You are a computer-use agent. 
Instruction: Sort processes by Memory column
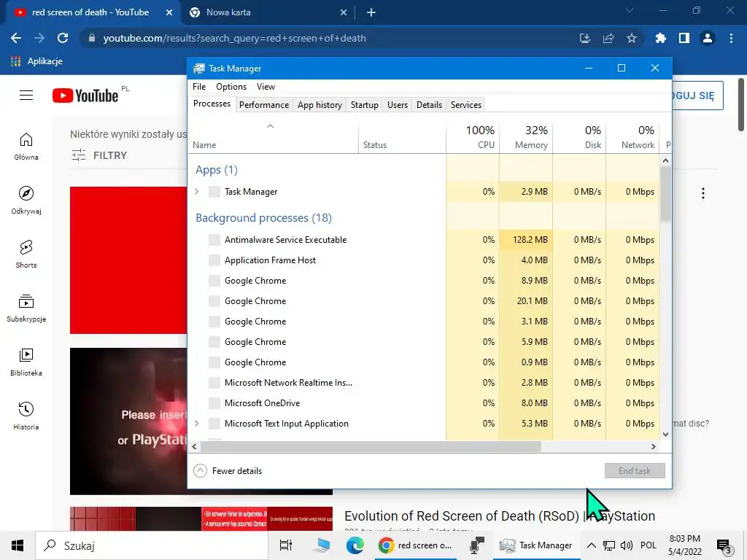tap(526, 136)
